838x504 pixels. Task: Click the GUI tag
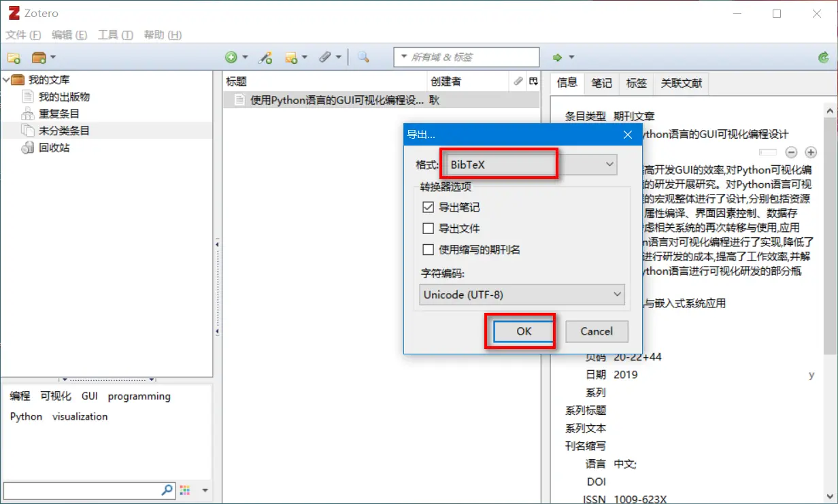(90, 396)
